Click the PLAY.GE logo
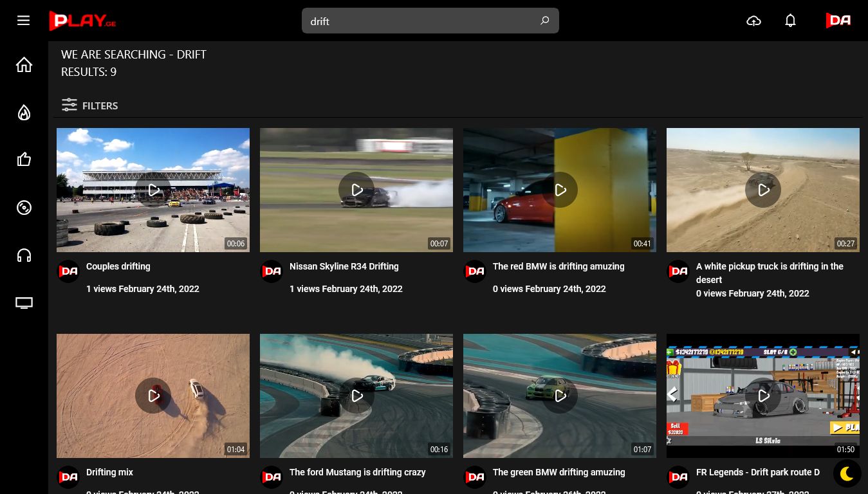This screenshot has width=868, height=494. point(82,21)
